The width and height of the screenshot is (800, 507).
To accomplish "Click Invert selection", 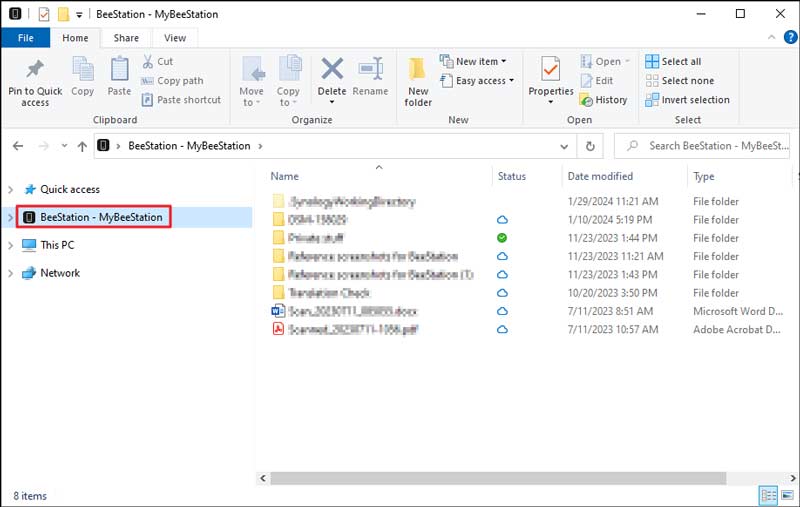I will pyautogui.click(x=688, y=100).
